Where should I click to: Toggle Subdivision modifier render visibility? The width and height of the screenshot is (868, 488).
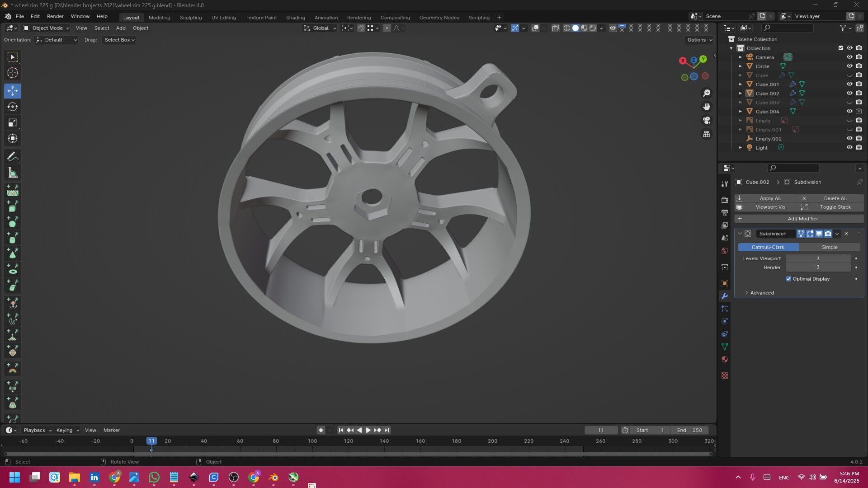828,234
